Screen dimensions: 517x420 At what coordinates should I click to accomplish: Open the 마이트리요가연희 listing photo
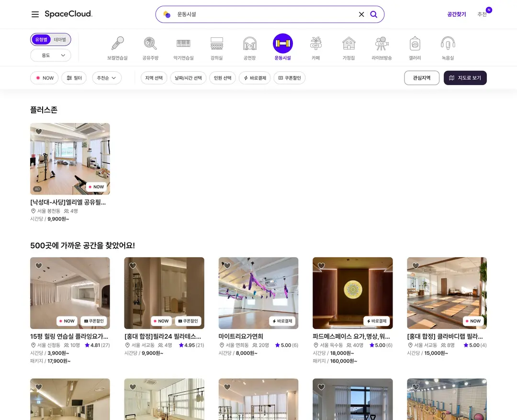pos(258,293)
